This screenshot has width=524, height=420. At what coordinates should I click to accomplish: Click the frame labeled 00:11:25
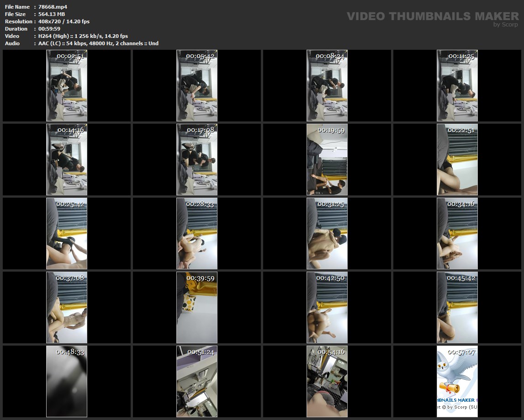tap(457, 86)
